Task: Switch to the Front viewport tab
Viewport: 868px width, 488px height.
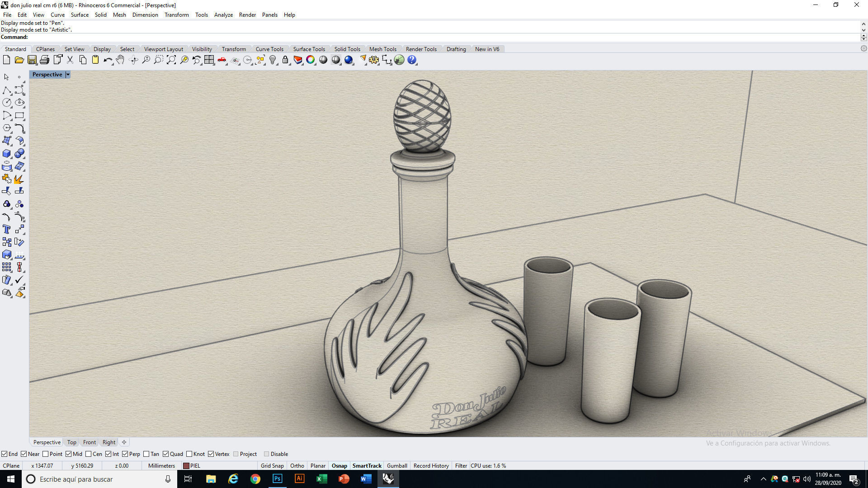Action: 90,442
